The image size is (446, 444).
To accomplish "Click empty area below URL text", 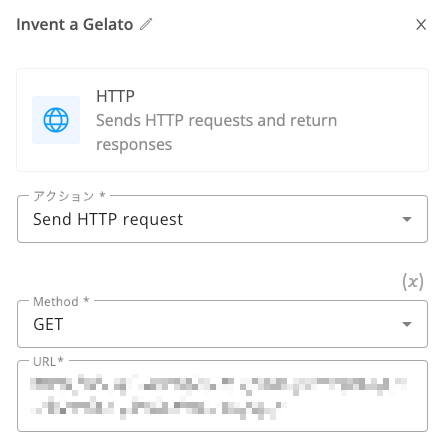I will 222,425.
